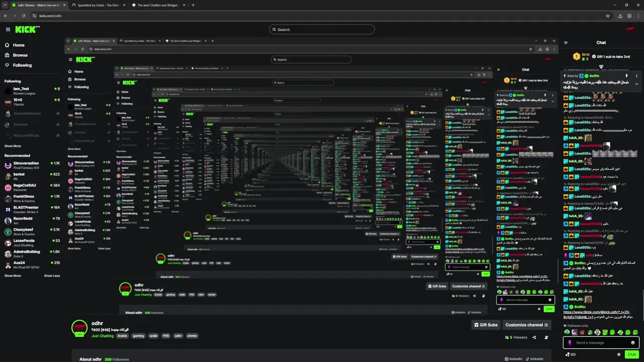Open the browser three-dot menu

[639, 16]
